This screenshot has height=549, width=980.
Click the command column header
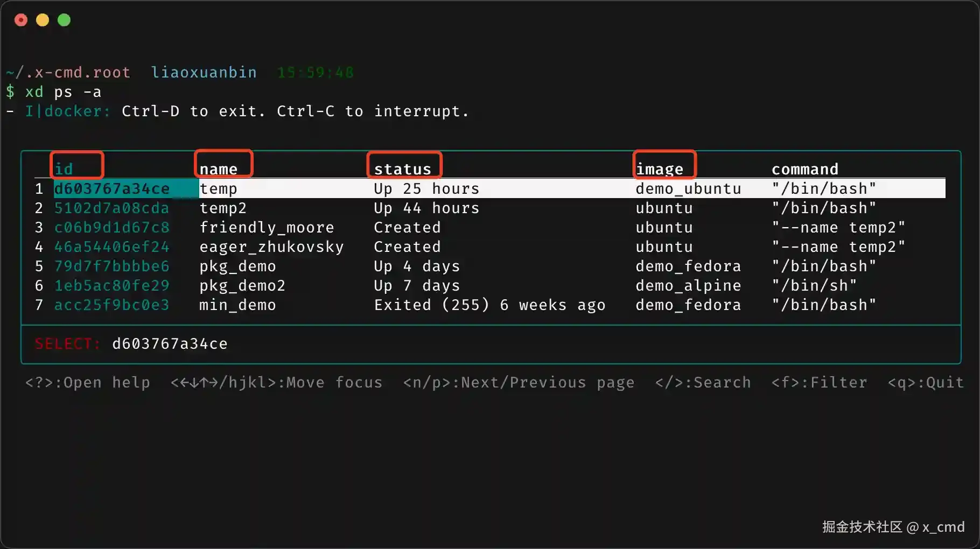(x=804, y=168)
